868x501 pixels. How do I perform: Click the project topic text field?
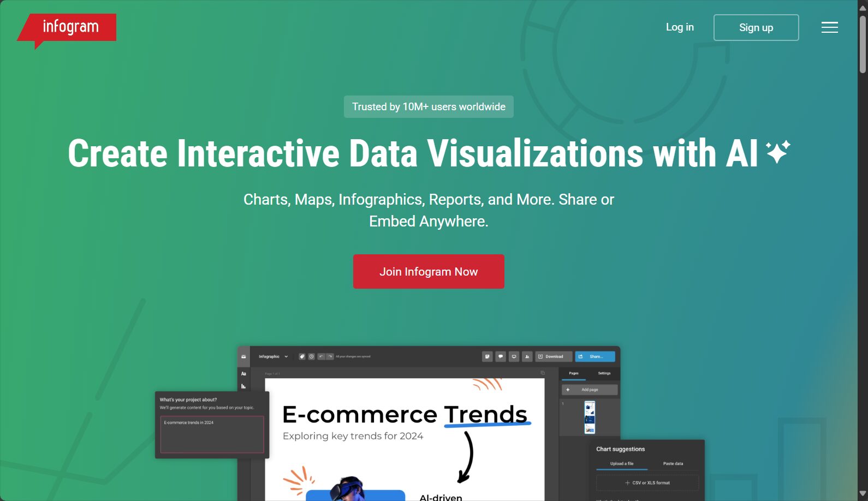coord(212,434)
